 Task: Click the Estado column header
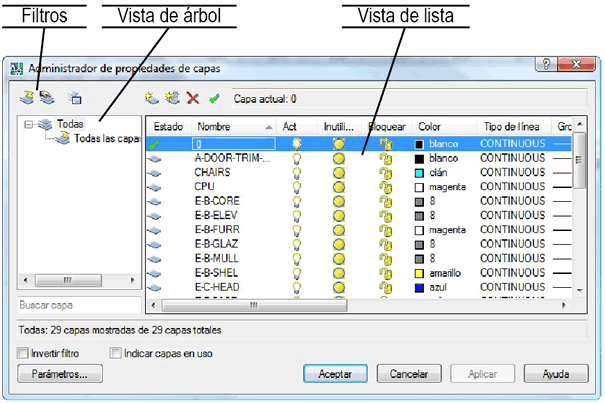click(x=169, y=127)
